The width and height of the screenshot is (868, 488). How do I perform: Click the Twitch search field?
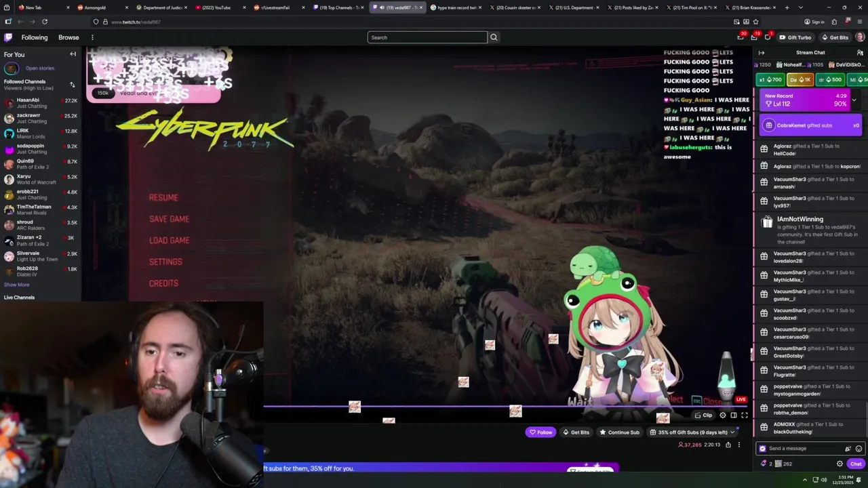pyautogui.click(x=427, y=37)
